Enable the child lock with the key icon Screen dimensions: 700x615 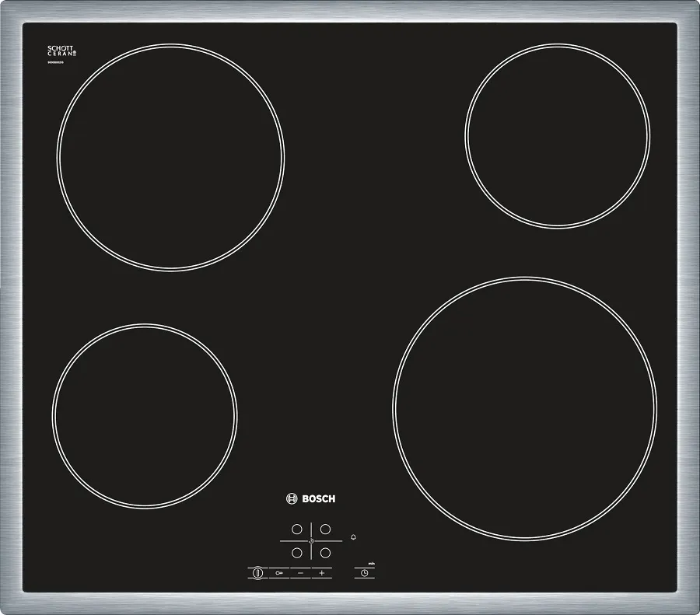(279, 573)
